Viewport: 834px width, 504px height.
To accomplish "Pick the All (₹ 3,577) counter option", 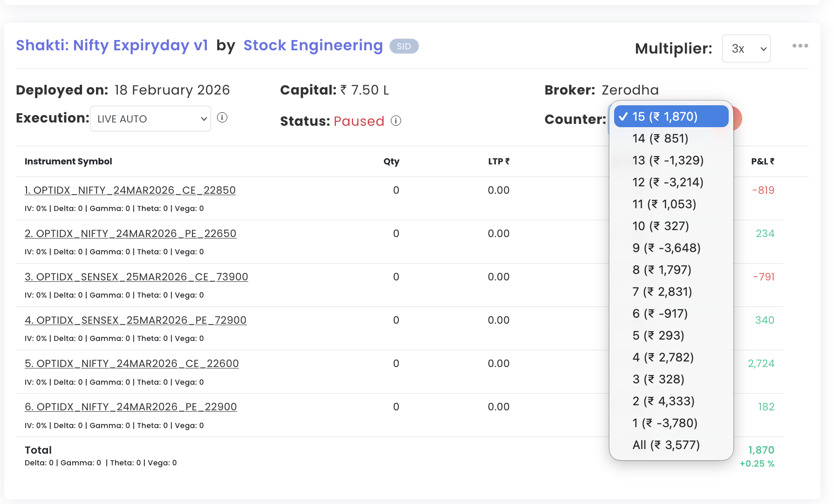I will pos(666,445).
